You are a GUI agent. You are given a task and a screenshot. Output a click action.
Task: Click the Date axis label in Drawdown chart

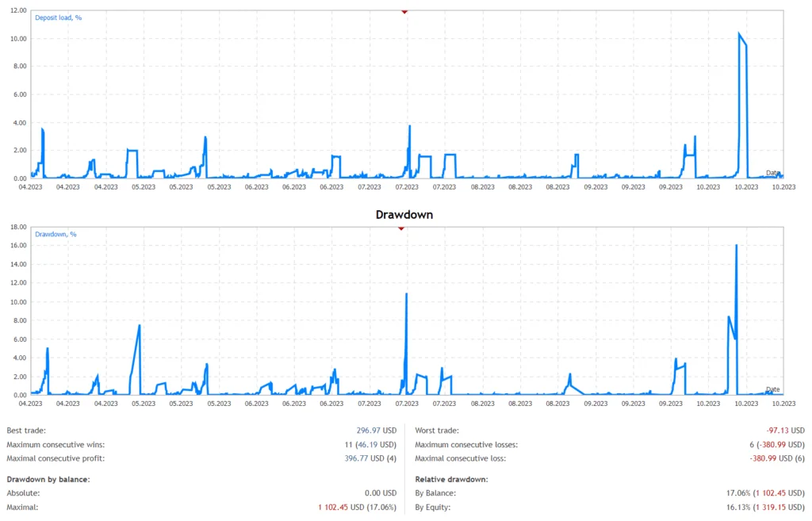(772, 389)
